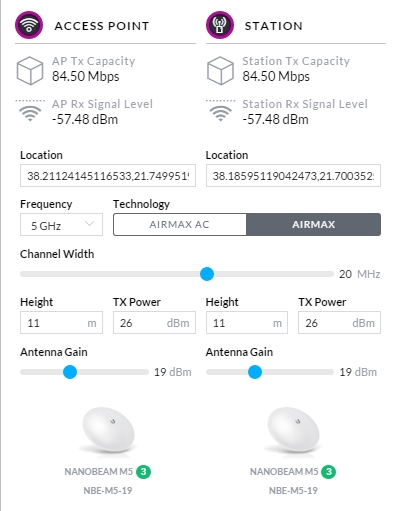399x511 pixels.
Task: Switch technology to AIRMAX AC
Action: click(180, 225)
